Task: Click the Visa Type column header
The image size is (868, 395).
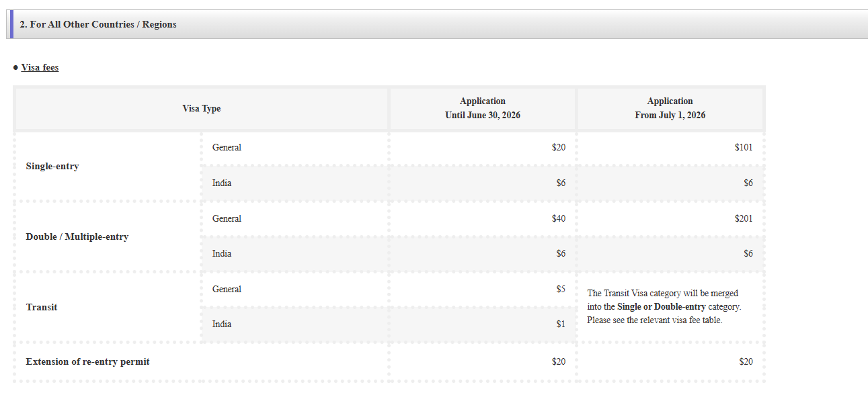Action: pyautogui.click(x=202, y=109)
